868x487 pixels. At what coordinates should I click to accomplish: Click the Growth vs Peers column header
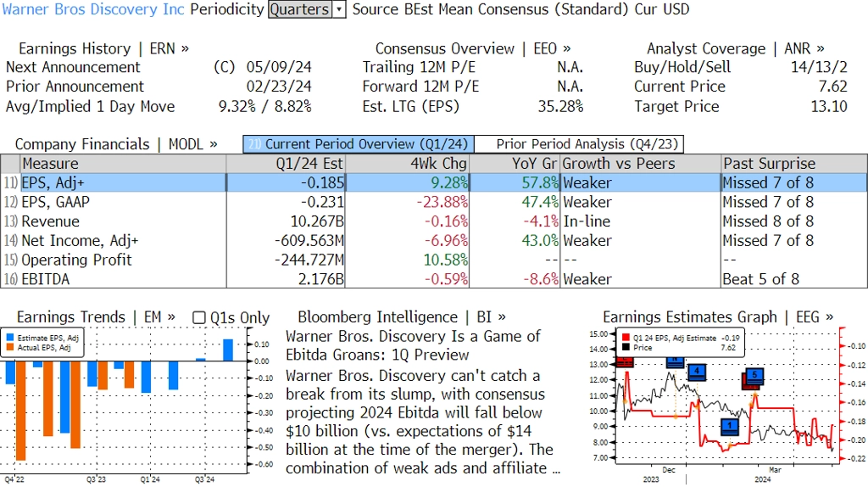(x=641, y=164)
